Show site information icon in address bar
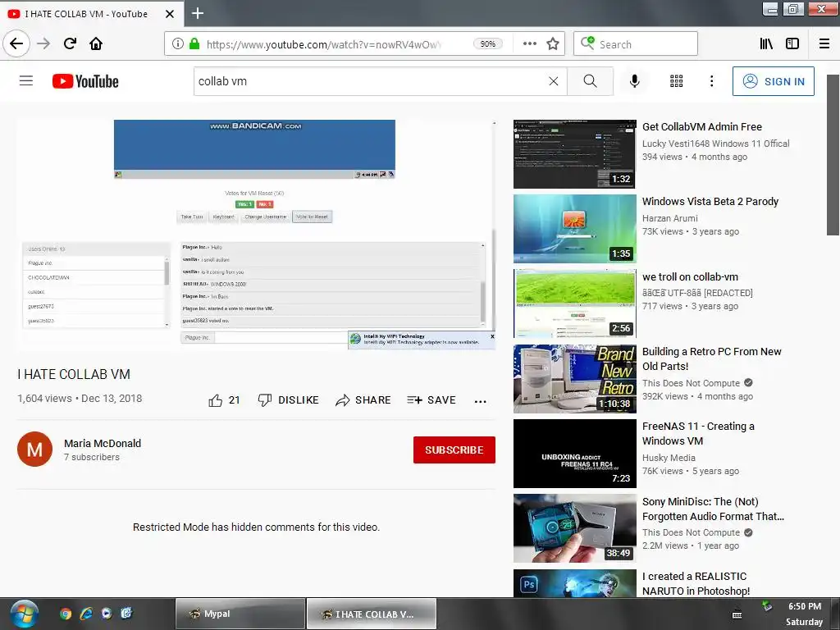The image size is (840, 630). 178,44
